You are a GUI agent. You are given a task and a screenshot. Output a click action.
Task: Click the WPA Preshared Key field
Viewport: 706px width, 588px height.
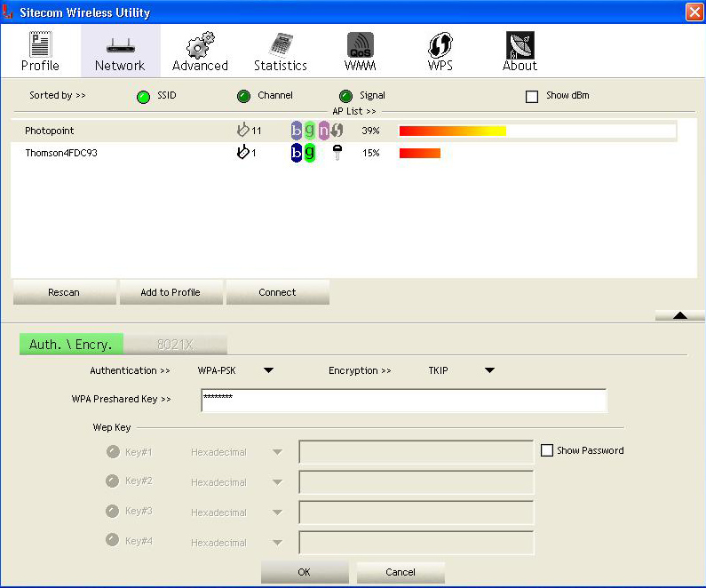[x=403, y=400]
